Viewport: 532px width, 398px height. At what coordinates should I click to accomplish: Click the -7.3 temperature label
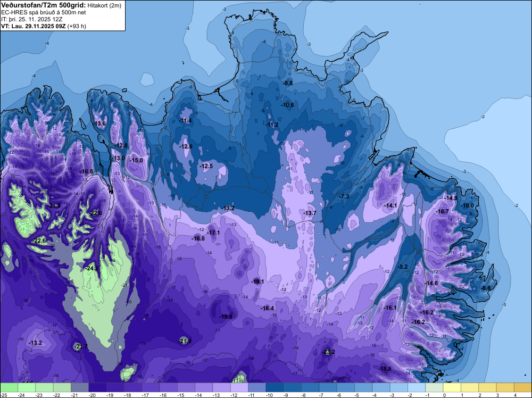pyautogui.click(x=344, y=196)
